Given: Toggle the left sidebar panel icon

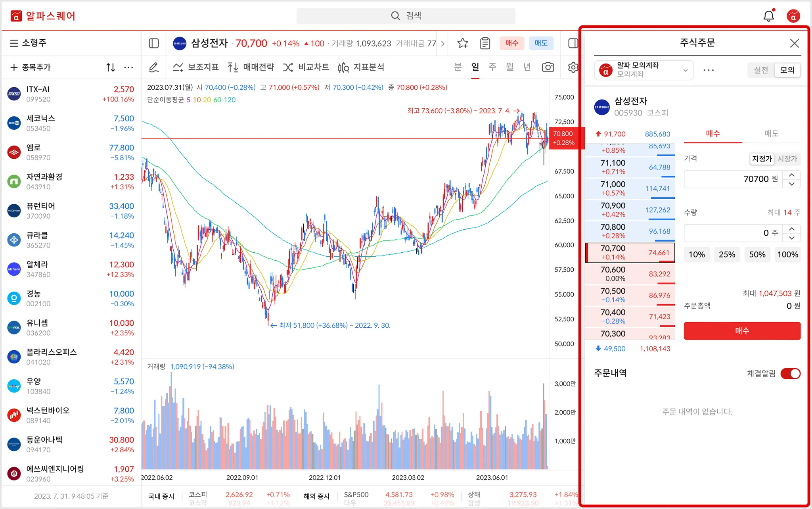Looking at the screenshot, I should point(154,43).
